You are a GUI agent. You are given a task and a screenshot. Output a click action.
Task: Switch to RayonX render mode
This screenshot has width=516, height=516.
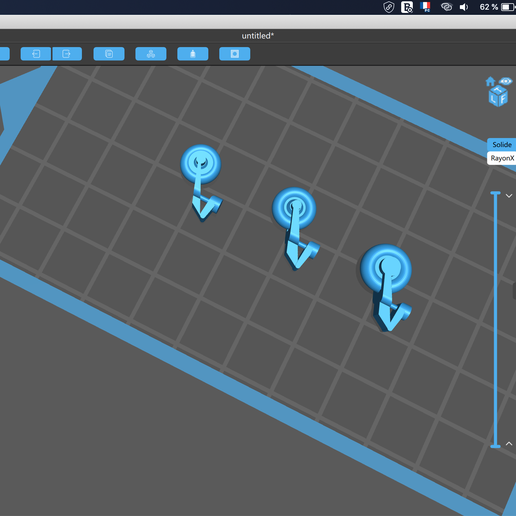click(502, 158)
